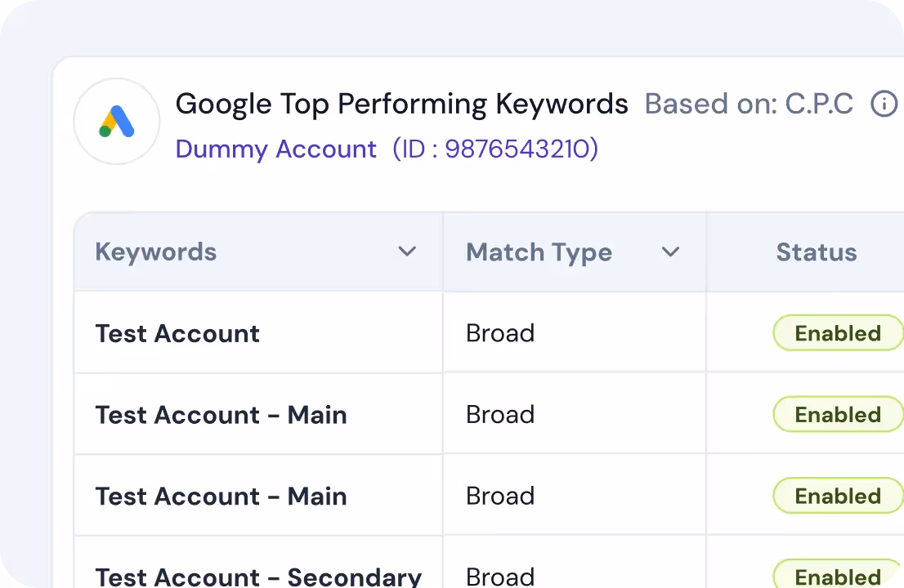Toggle Enabled badge on second Test Account – Main
904x588 pixels.
[x=838, y=496]
